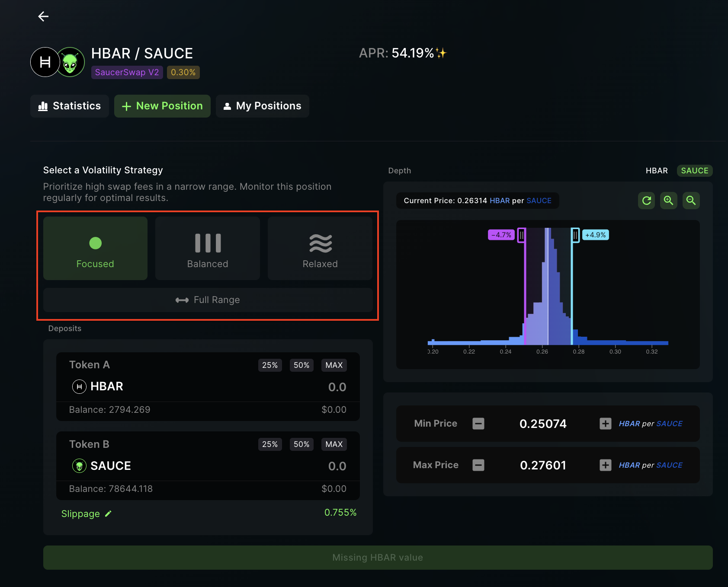The image size is (728, 587).
Task: Decrease Min Price with minus icon
Action: [478, 424]
